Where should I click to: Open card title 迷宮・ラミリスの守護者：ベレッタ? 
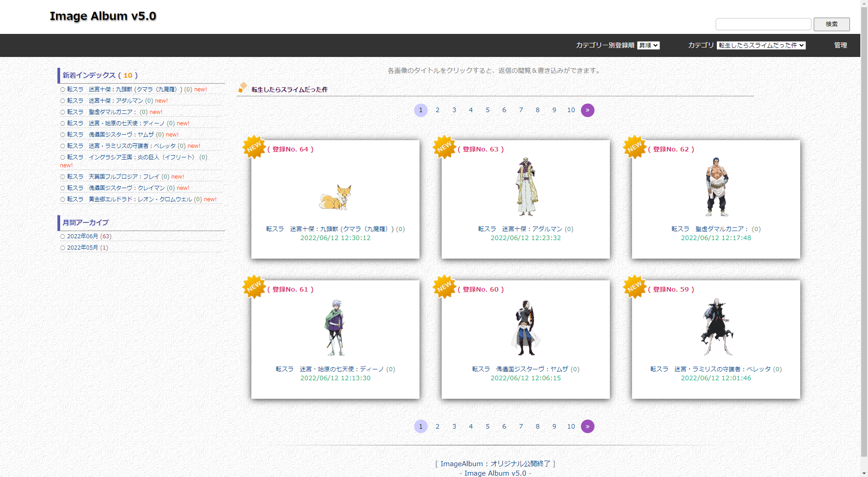tap(711, 369)
